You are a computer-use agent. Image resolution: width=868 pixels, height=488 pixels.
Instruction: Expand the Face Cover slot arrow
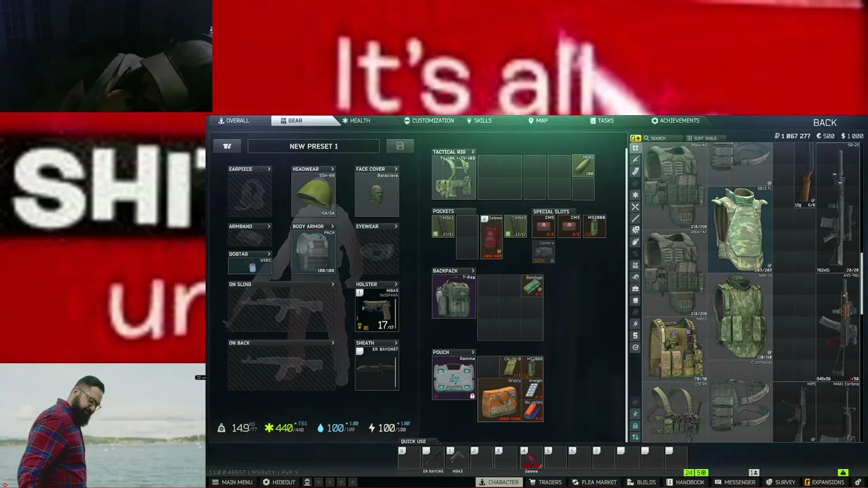396,169
